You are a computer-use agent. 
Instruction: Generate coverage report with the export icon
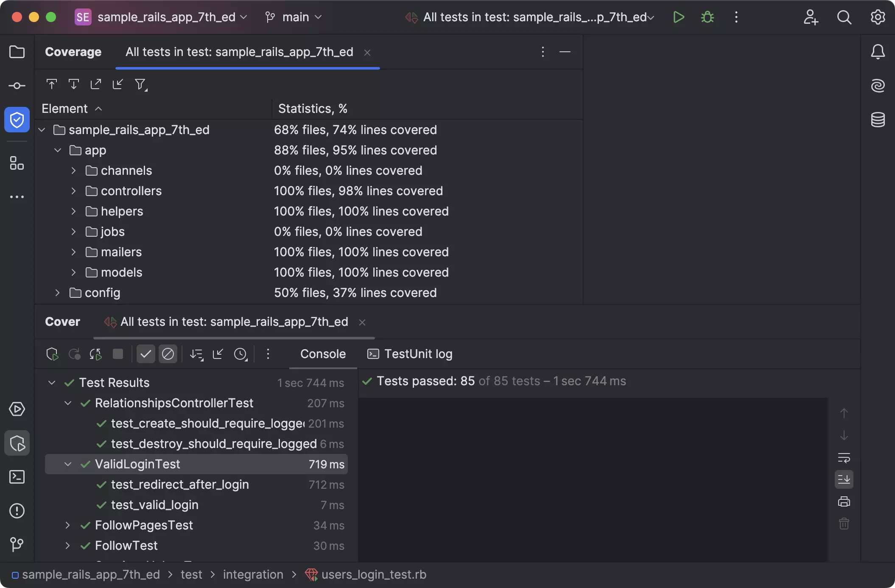[96, 84]
